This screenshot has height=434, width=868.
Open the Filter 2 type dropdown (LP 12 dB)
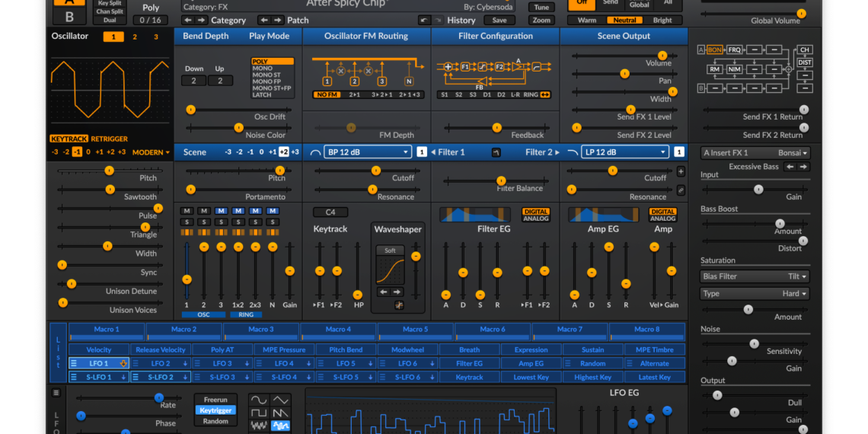(x=625, y=152)
